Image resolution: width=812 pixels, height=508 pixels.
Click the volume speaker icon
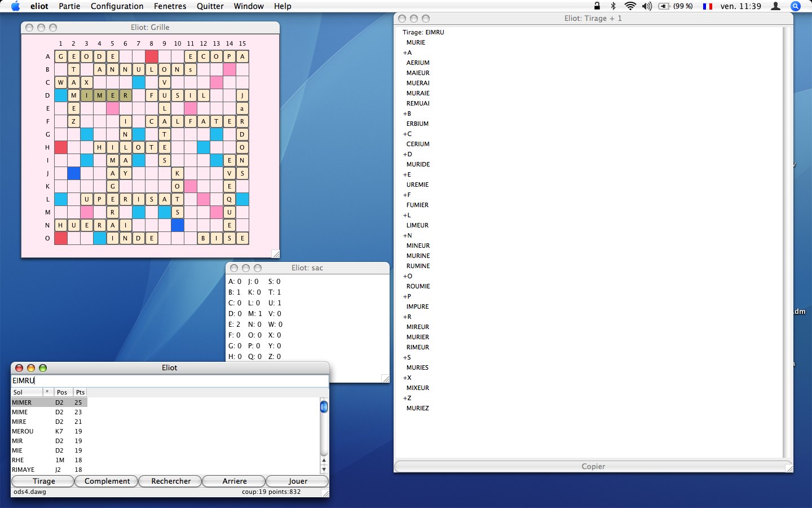pos(647,6)
